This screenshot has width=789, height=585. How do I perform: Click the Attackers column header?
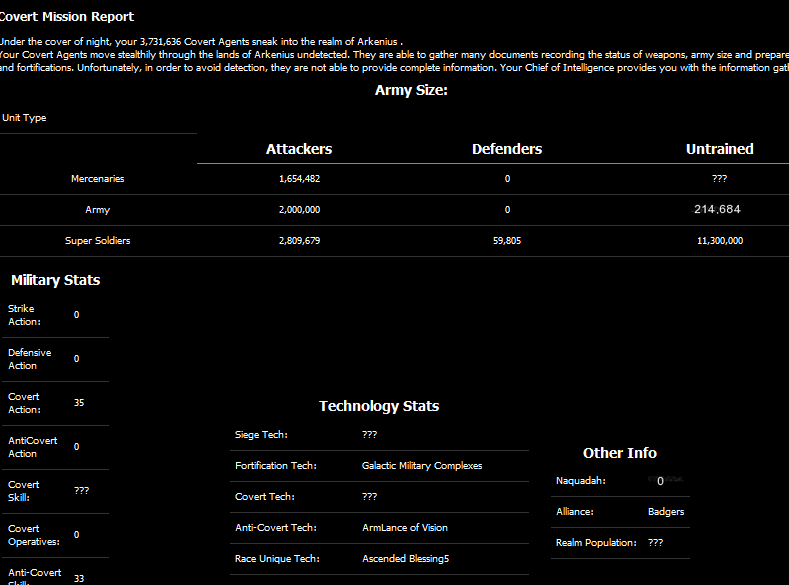point(299,149)
